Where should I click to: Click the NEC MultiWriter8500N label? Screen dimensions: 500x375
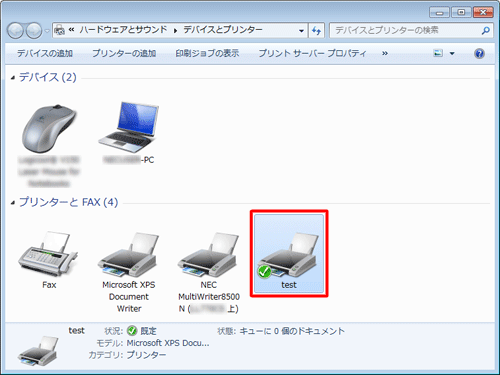(x=209, y=297)
